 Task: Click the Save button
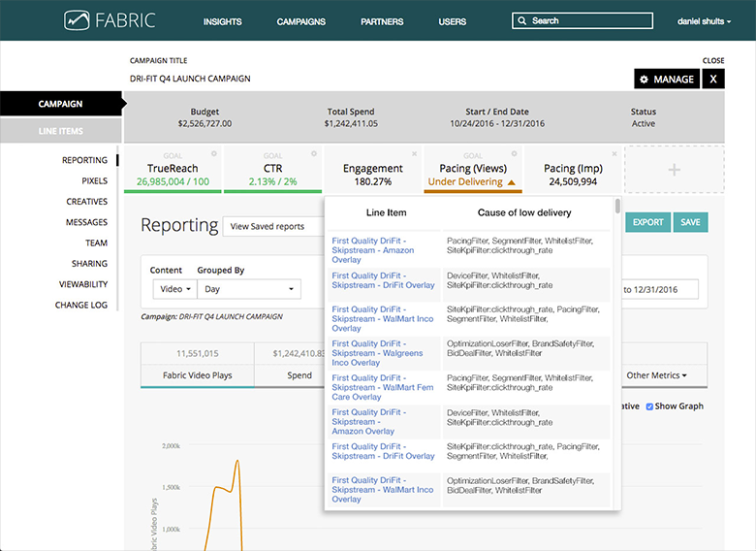coord(690,222)
